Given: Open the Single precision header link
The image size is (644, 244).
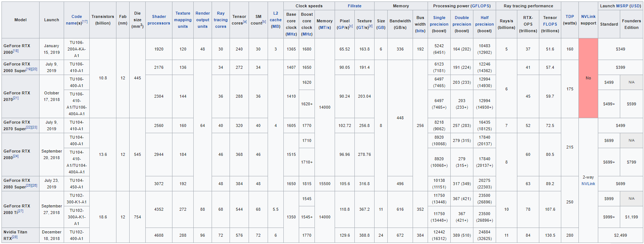Looking at the screenshot, I should (x=439, y=21).
